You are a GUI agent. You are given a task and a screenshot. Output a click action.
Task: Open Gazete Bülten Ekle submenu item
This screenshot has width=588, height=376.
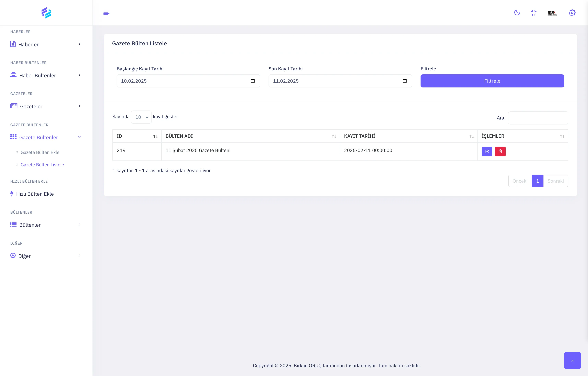point(40,152)
